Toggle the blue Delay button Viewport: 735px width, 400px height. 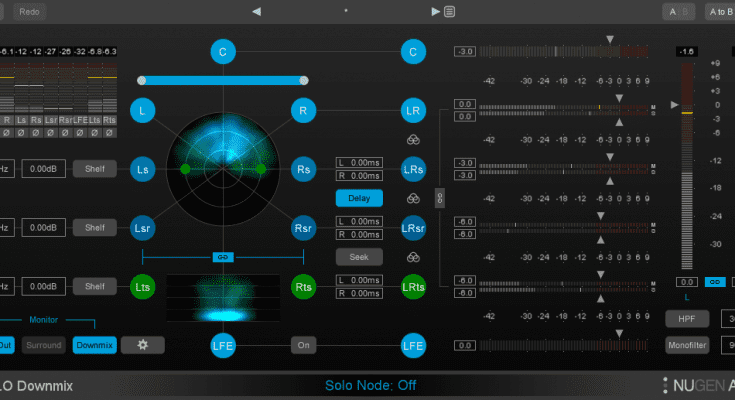tap(359, 198)
